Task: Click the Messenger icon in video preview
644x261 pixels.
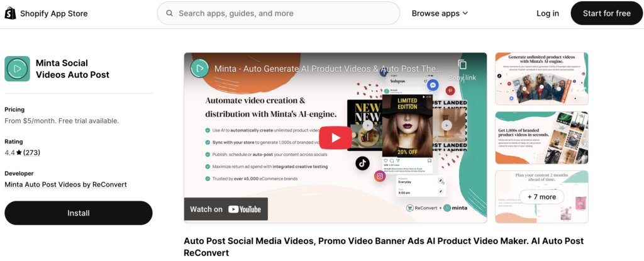Action: (431, 84)
